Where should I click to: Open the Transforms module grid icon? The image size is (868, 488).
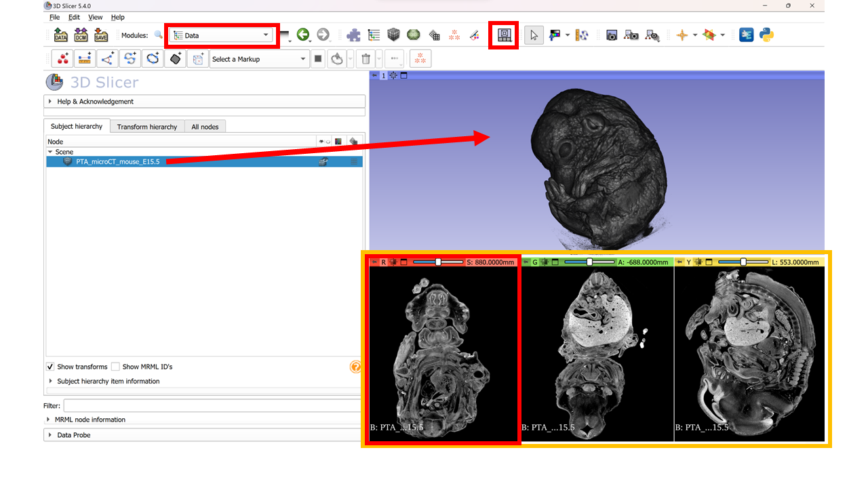[x=435, y=35]
